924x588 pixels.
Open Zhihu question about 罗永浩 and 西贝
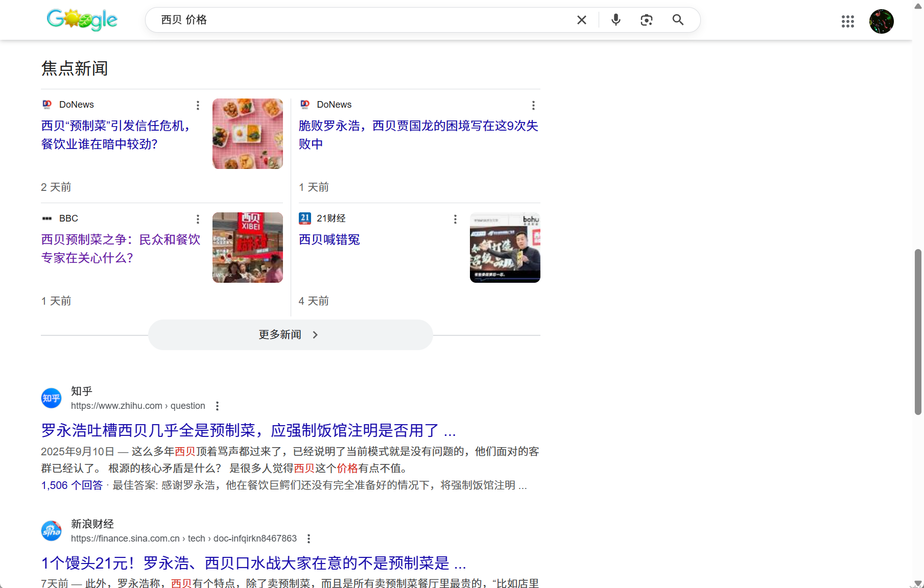click(248, 430)
